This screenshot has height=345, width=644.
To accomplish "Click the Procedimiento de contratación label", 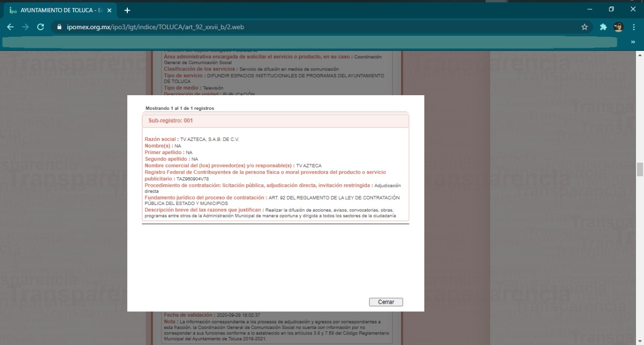I will [x=259, y=185].
